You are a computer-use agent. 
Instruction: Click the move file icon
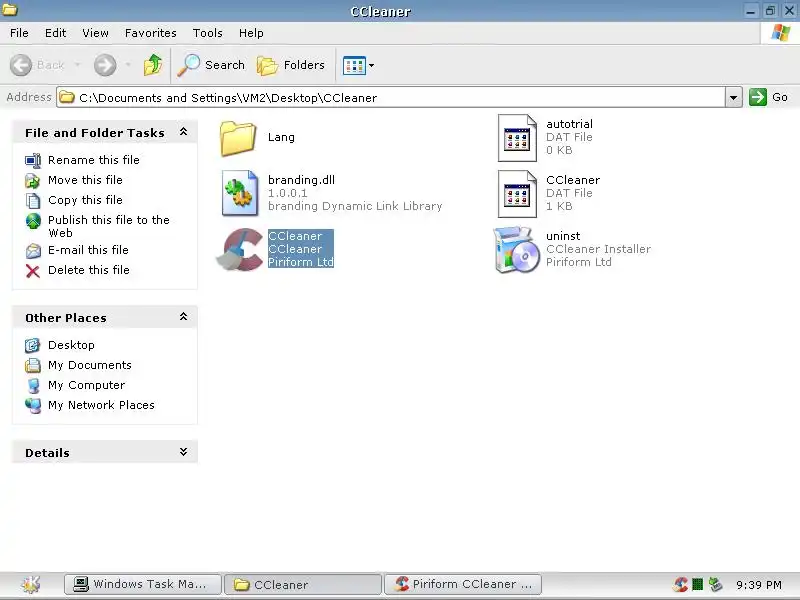pyautogui.click(x=33, y=181)
